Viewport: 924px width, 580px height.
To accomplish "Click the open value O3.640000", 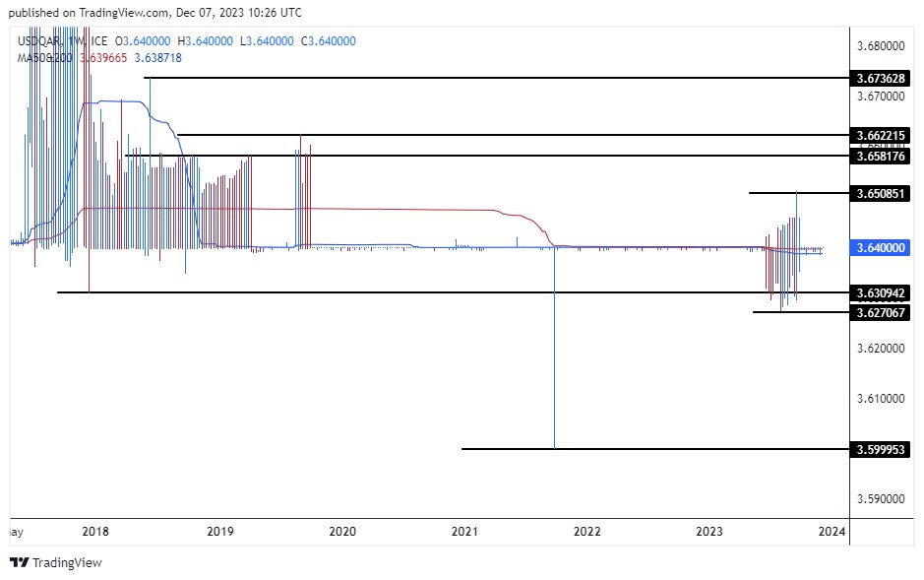I will tap(143, 40).
